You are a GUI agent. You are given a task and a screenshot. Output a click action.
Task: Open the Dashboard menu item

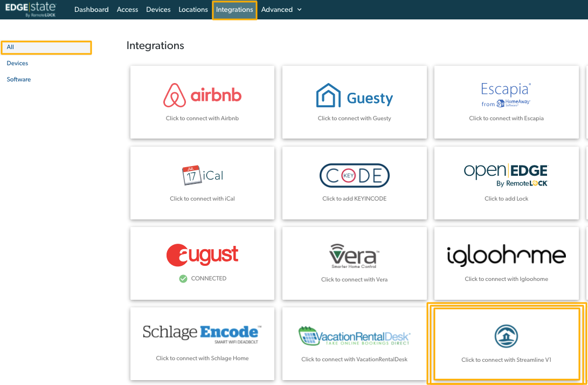pyautogui.click(x=92, y=9)
